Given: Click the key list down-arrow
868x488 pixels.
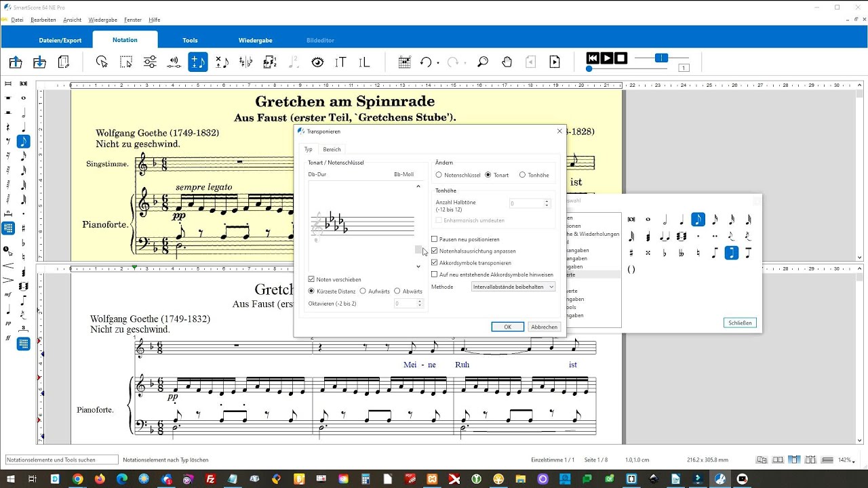Looking at the screenshot, I should click(x=418, y=266).
